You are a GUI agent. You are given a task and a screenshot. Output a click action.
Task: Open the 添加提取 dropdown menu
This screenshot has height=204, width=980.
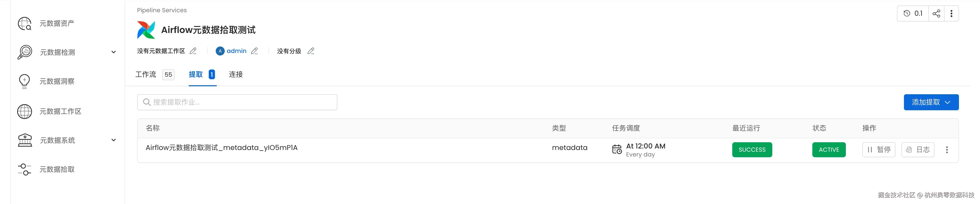[931, 102]
